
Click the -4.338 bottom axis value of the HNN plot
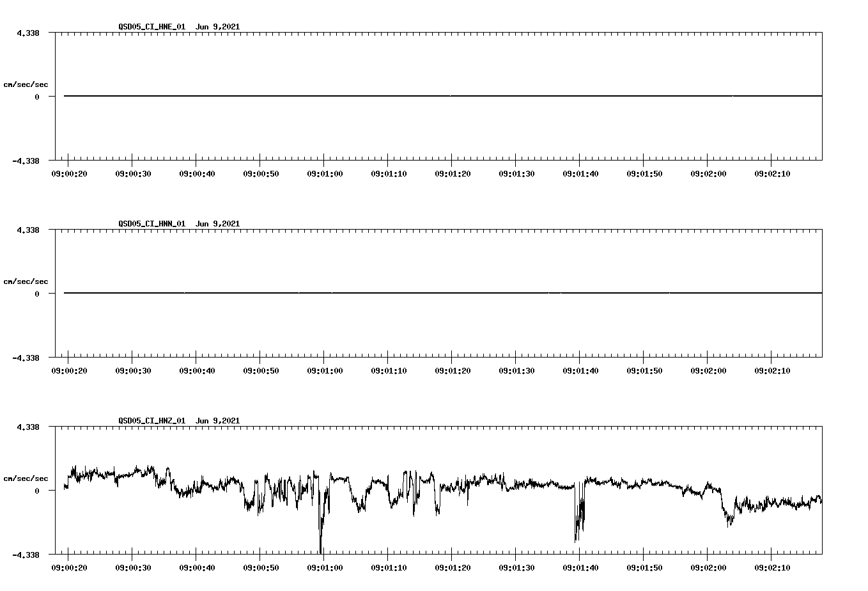26,358
